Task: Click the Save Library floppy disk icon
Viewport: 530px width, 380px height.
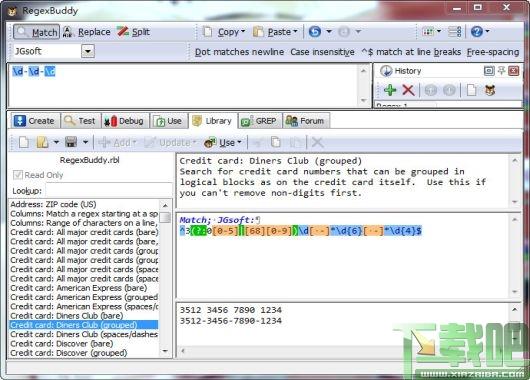Action: (x=71, y=143)
